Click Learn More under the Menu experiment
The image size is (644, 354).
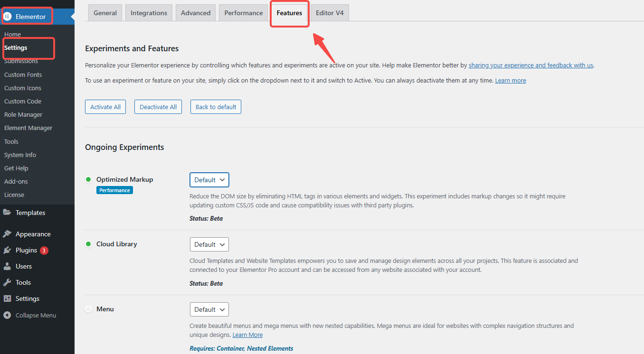247,335
